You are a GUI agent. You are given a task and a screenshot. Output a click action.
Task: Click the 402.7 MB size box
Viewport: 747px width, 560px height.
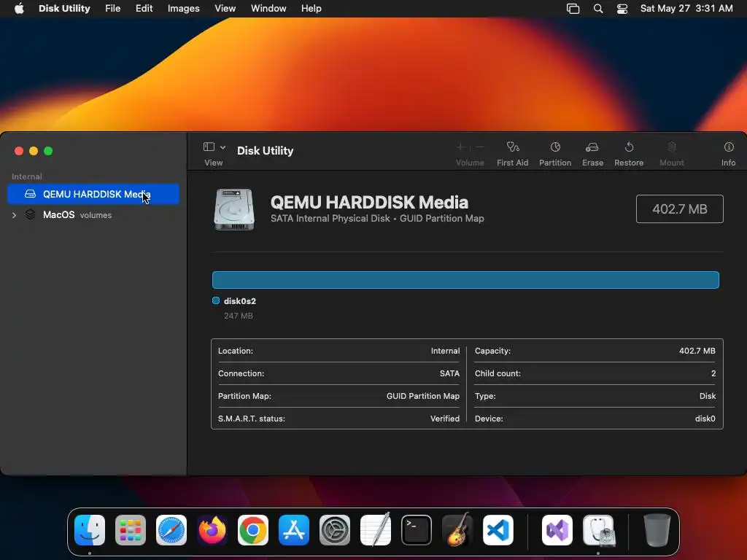(x=679, y=209)
